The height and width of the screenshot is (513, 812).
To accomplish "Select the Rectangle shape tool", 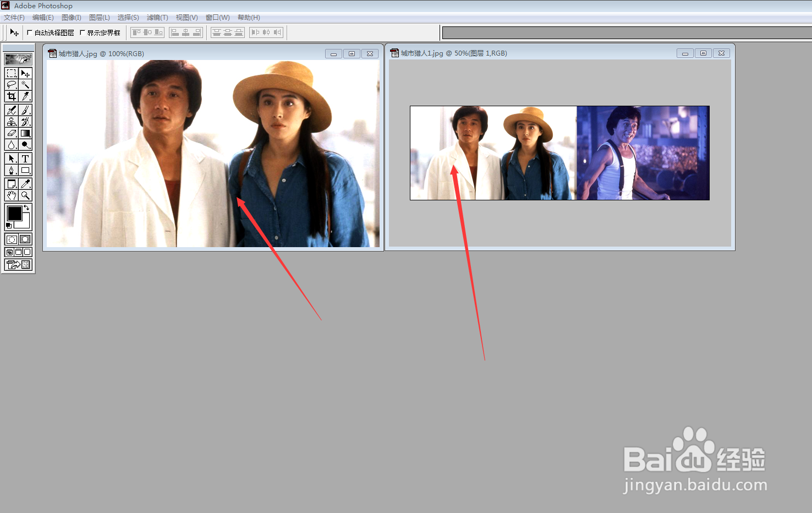I will (x=25, y=170).
